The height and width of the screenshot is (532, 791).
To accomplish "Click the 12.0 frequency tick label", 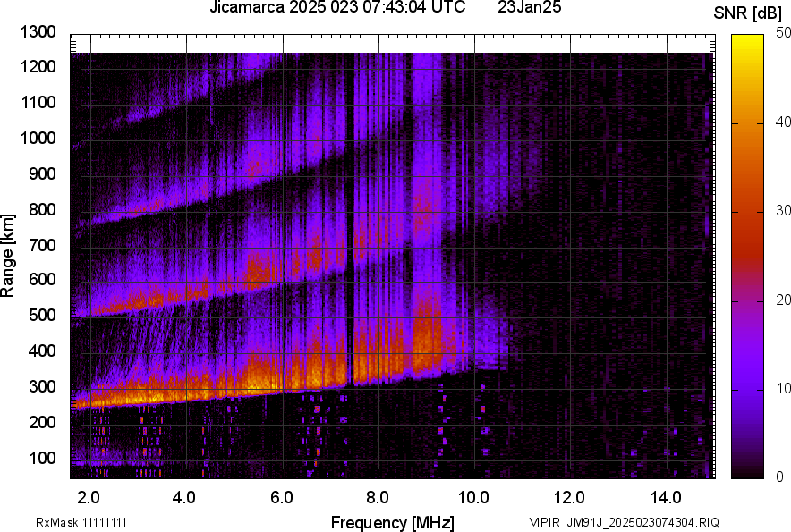I will (x=570, y=498).
